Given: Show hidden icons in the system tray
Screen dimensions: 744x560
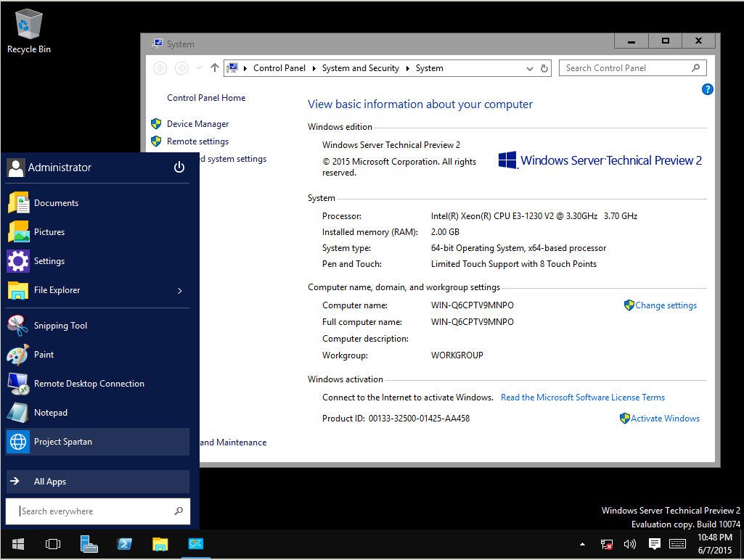Looking at the screenshot, I should (x=582, y=543).
